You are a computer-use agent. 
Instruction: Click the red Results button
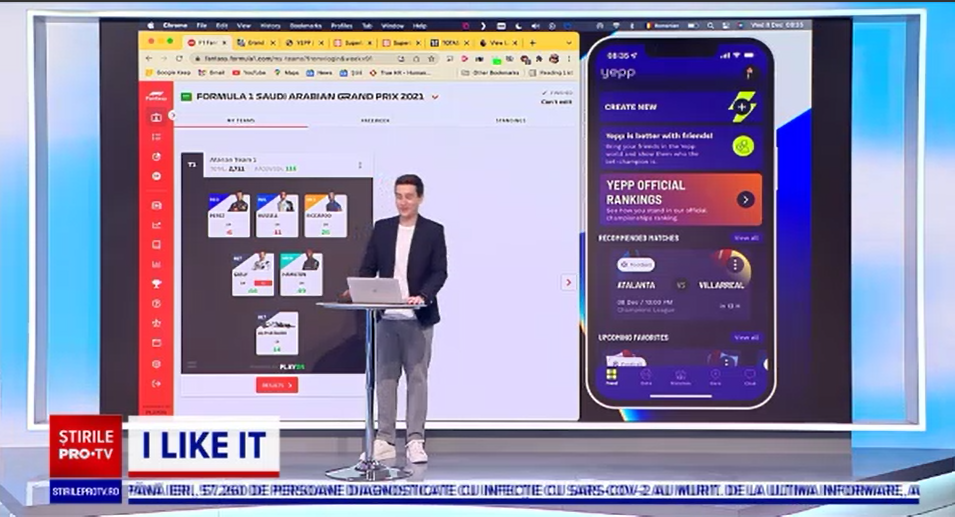tap(276, 385)
